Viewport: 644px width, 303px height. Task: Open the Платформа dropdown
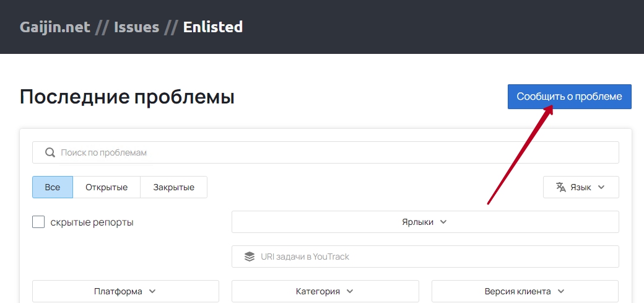click(x=126, y=291)
